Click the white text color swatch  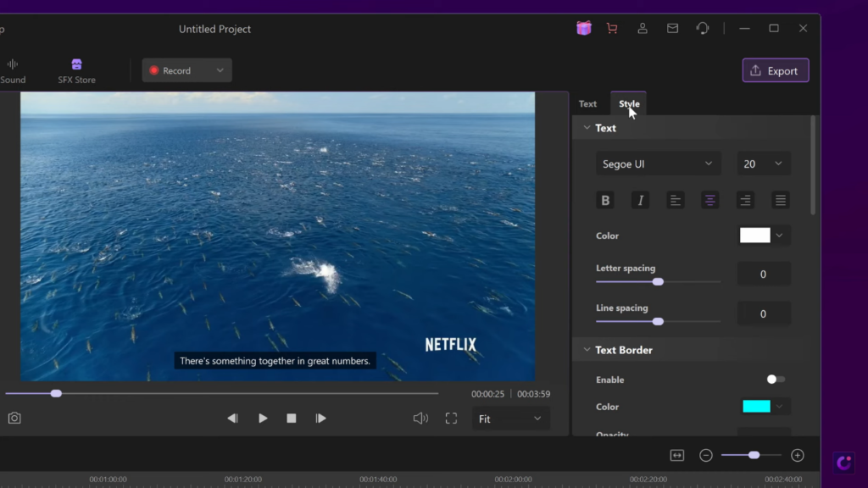point(755,236)
